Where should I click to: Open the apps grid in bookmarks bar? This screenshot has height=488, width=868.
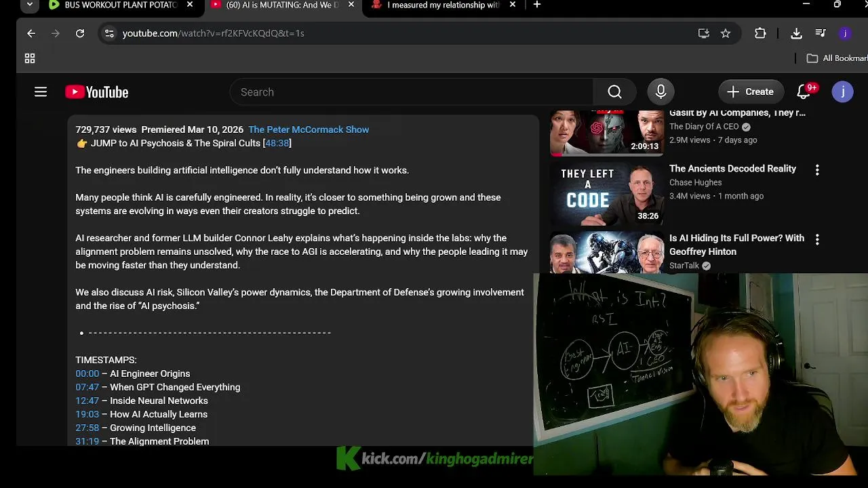(x=30, y=59)
